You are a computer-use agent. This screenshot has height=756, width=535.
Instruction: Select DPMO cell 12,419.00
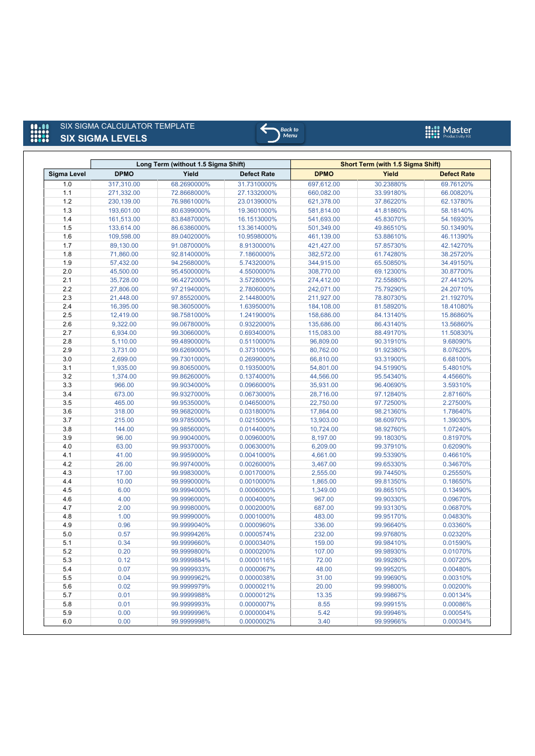click(124, 315)
